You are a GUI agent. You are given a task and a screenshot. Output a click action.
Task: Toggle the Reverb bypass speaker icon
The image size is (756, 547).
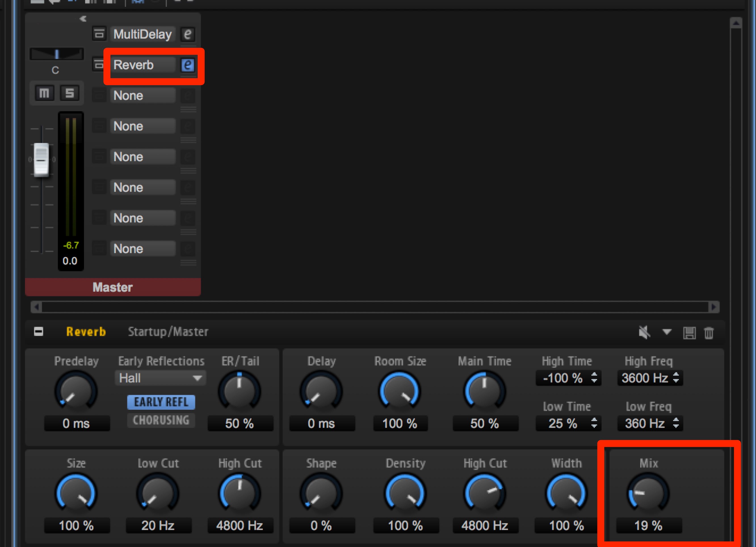[x=644, y=332]
